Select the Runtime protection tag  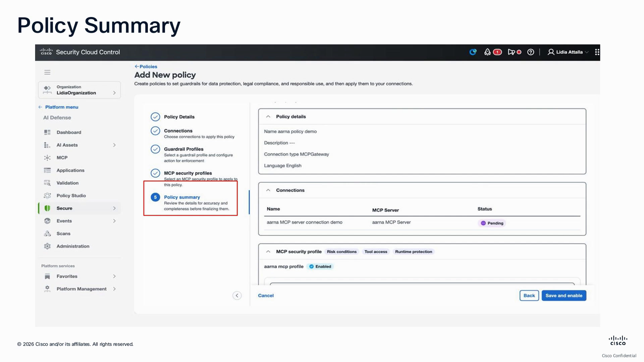(x=414, y=252)
